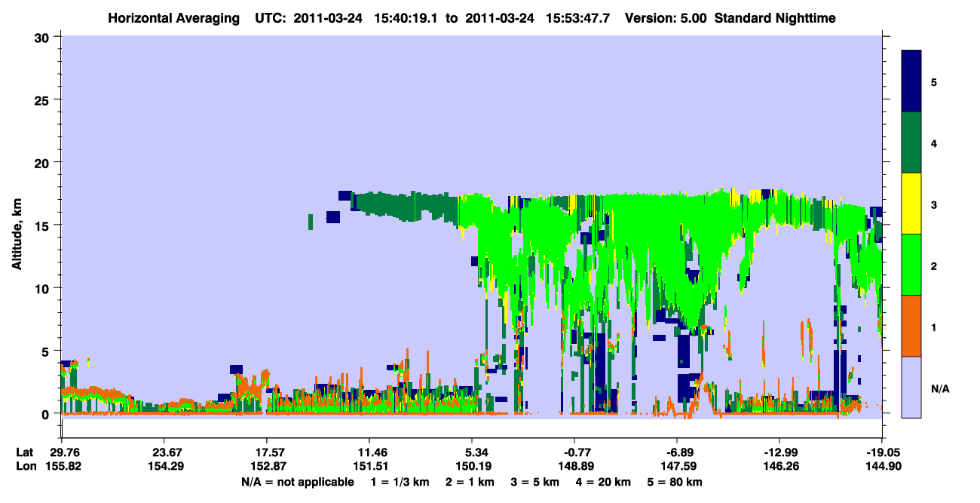Screen dimensions: 980x503
Task: Click the light green level 2 color segment
Action: point(911,264)
